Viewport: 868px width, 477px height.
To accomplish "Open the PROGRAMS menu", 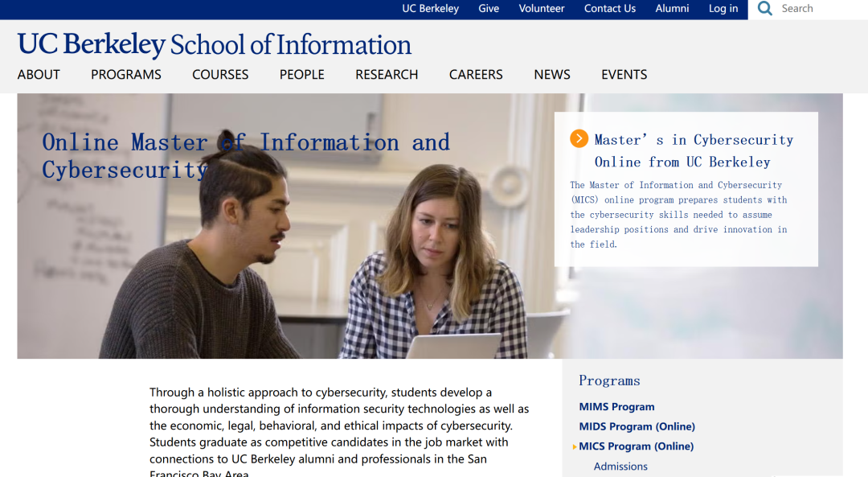I will (125, 74).
